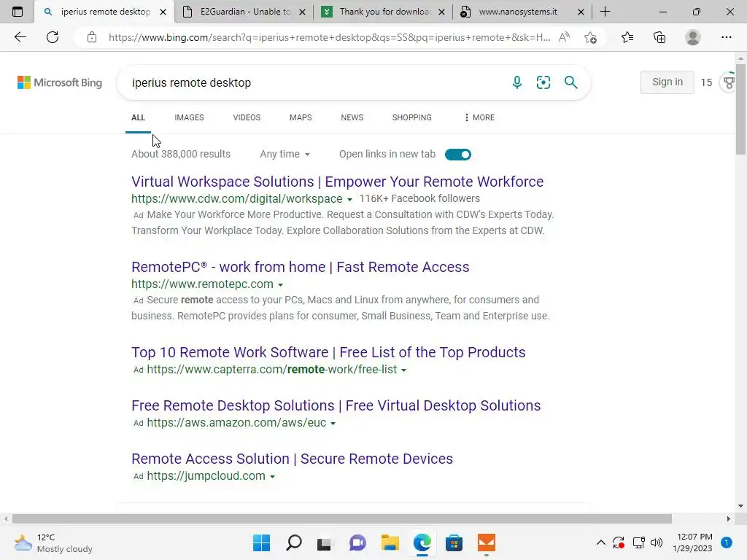Open the Windows Start menu
This screenshot has width=747, height=560.
click(261, 542)
